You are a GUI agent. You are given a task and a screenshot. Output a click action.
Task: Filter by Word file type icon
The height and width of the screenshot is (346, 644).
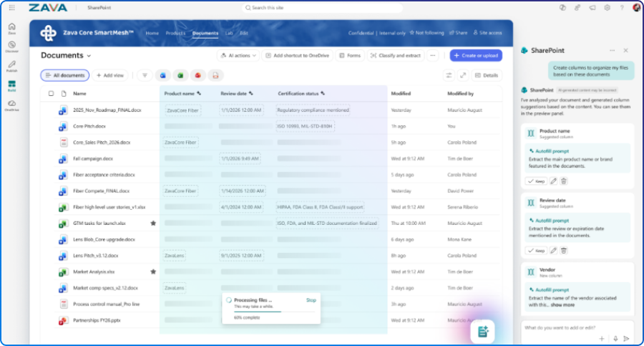162,75
